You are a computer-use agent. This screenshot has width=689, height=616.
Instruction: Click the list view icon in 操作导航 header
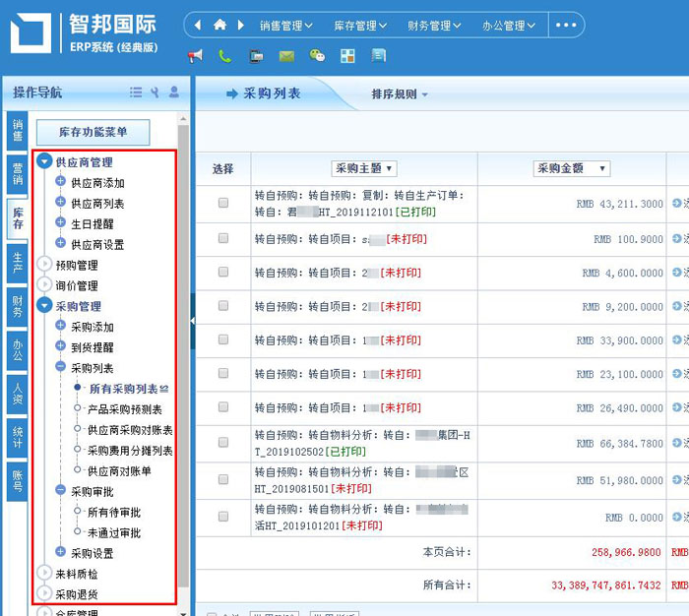coord(136,92)
